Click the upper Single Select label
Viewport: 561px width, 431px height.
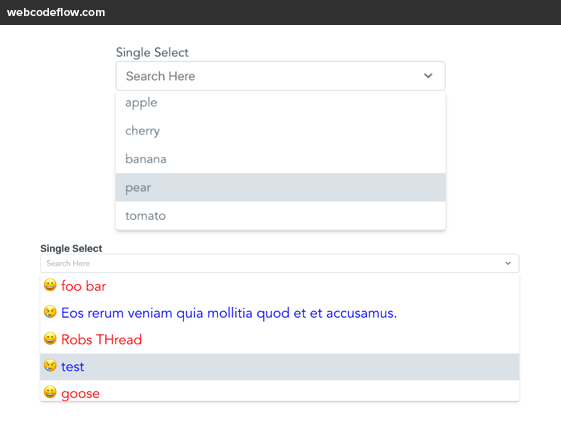point(152,53)
